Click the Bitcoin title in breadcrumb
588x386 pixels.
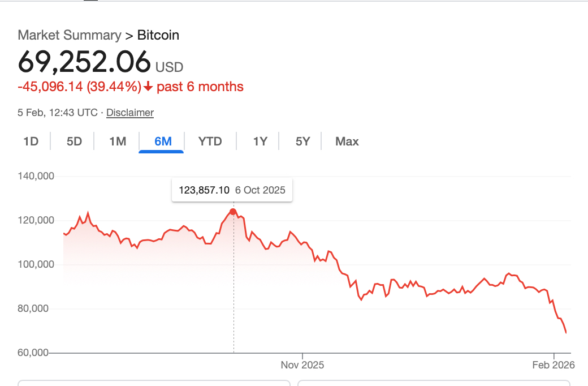[158, 35]
